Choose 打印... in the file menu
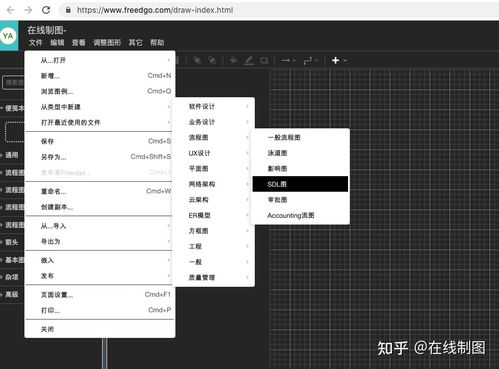 pos(100,310)
